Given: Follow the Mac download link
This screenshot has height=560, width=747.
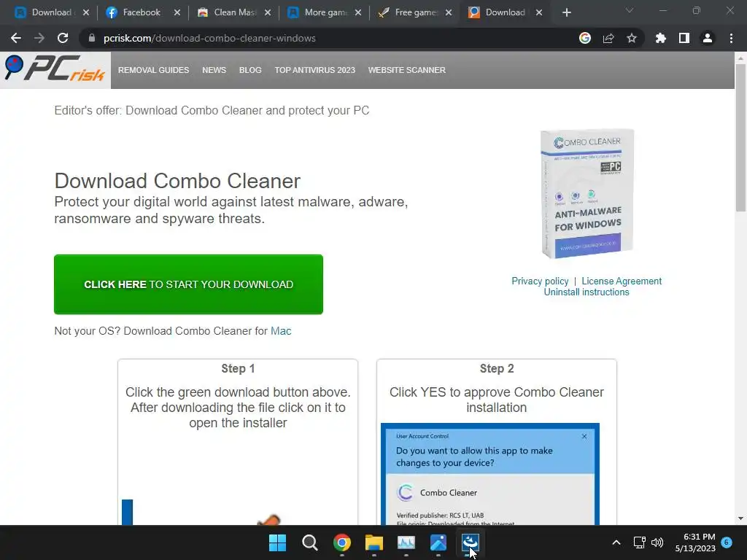Looking at the screenshot, I should click(281, 331).
